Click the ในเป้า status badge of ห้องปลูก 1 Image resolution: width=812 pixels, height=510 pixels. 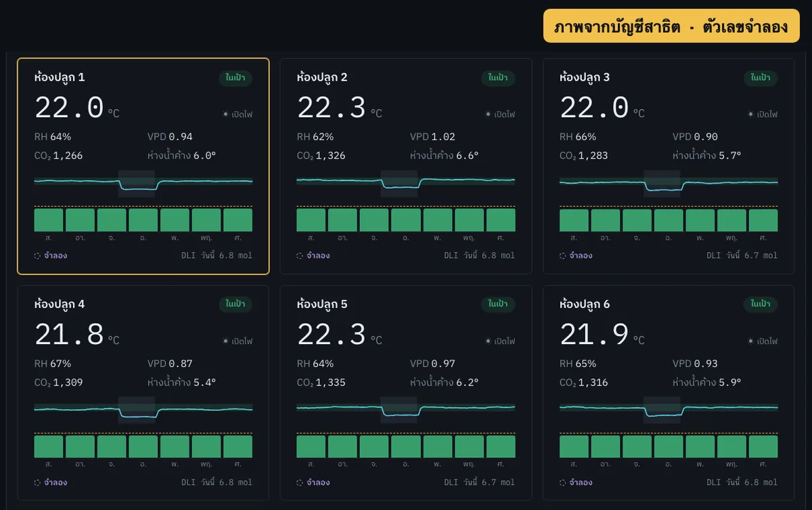pos(235,78)
